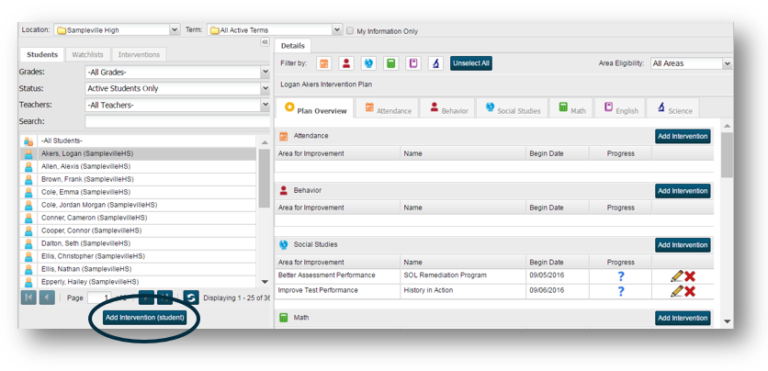Click the Page number input field
The width and height of the screenshot is (768, 371).
(x=99, y=297)
